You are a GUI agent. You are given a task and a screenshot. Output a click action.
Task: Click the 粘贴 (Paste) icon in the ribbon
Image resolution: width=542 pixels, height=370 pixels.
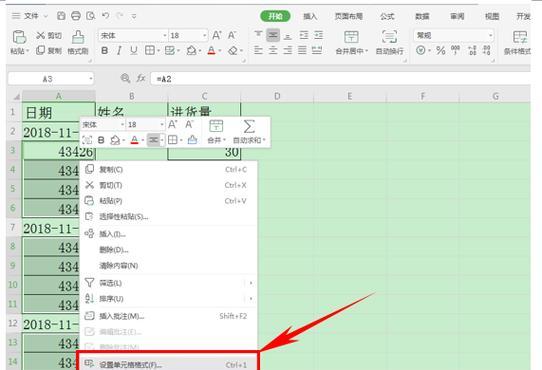click(19, 37)
